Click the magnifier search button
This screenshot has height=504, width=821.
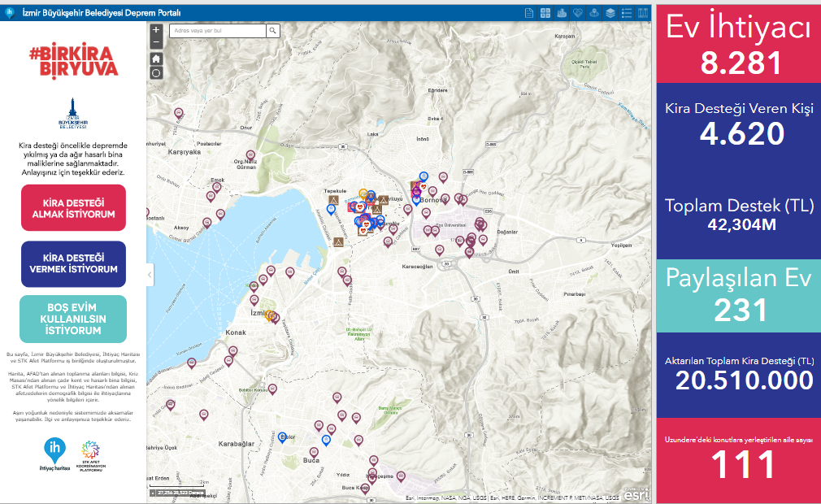point(273,31)
